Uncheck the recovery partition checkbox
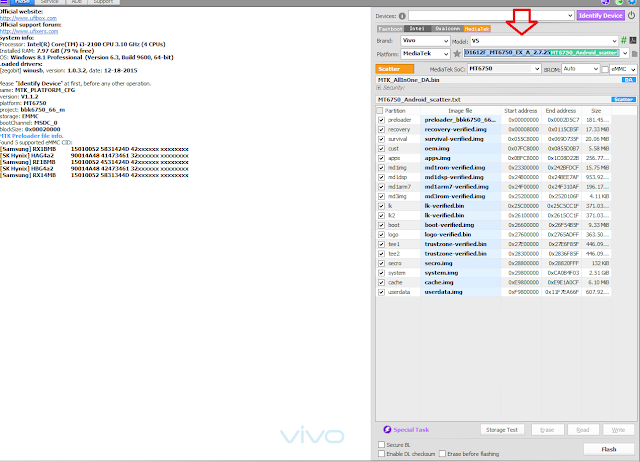The image size is (640, 462). click(x=381, y=129)
